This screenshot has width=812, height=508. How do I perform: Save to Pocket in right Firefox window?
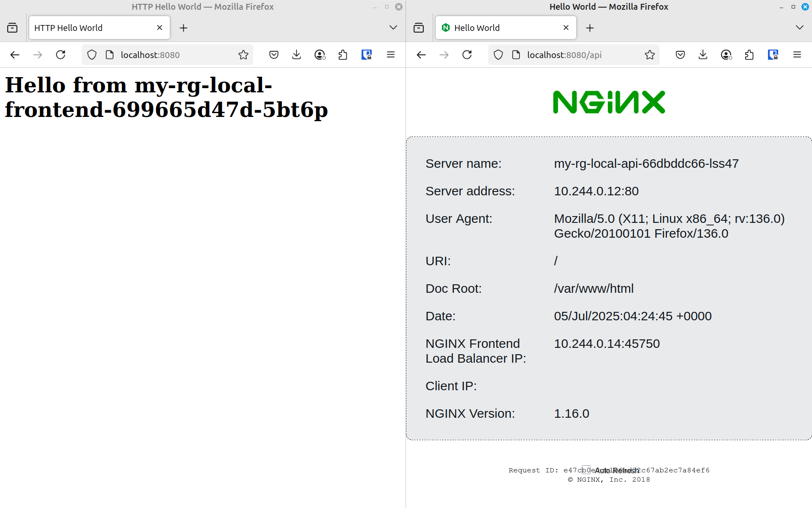[680, 55]
